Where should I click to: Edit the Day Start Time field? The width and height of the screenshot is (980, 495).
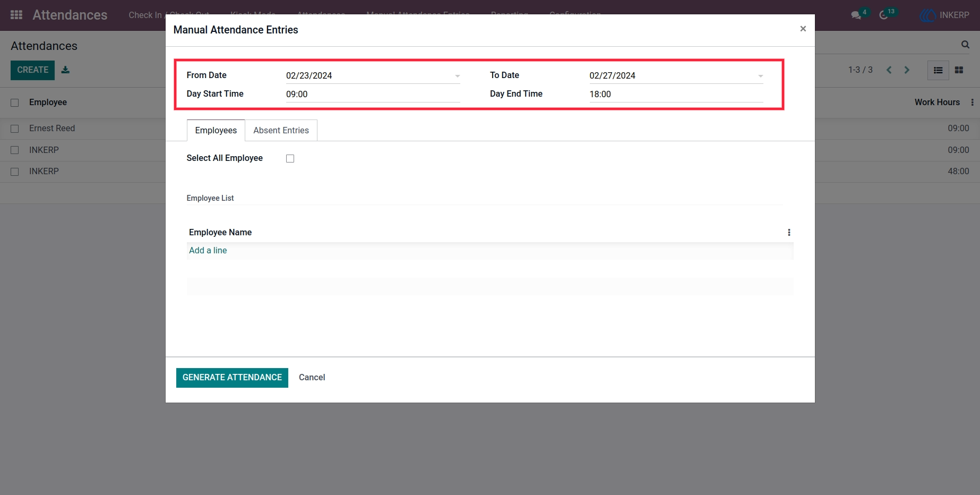pyautogui.click(x=373, y=94)
